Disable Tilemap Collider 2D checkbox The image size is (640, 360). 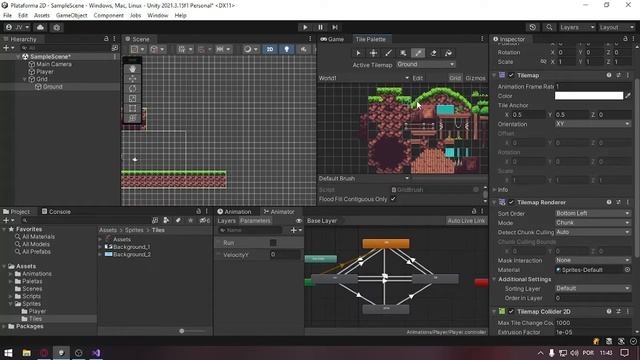pyautogui.click(x=511, y=311)
